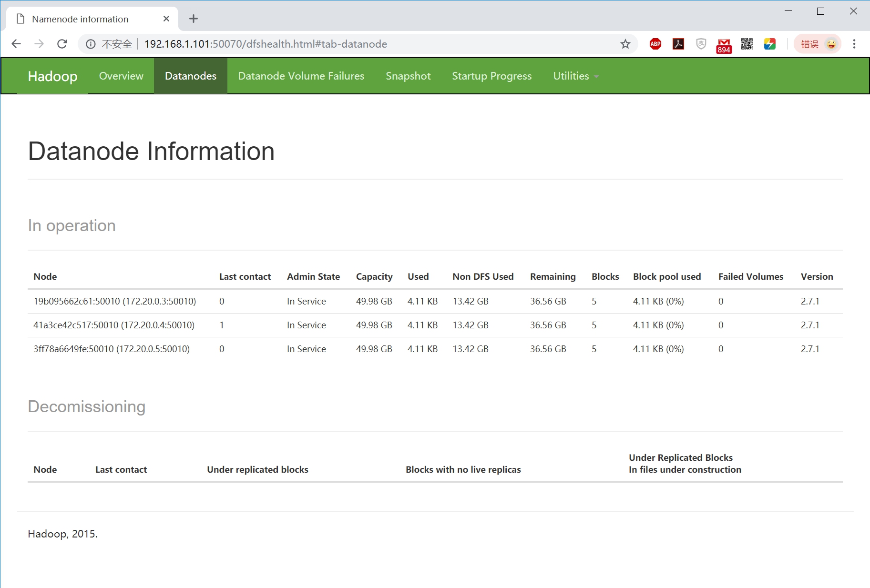Click Under replicated blocks column header

click(x=257, y=469)
